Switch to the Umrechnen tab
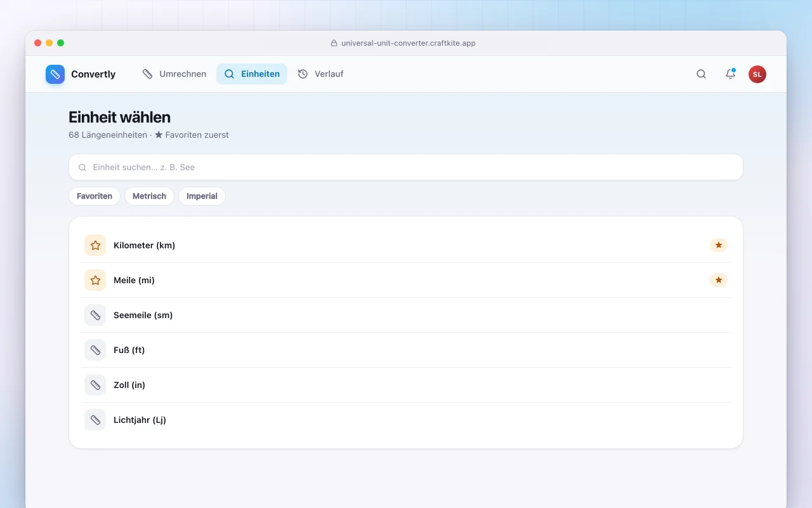Screen dimensions: 812x508 [x=174, y=74]
